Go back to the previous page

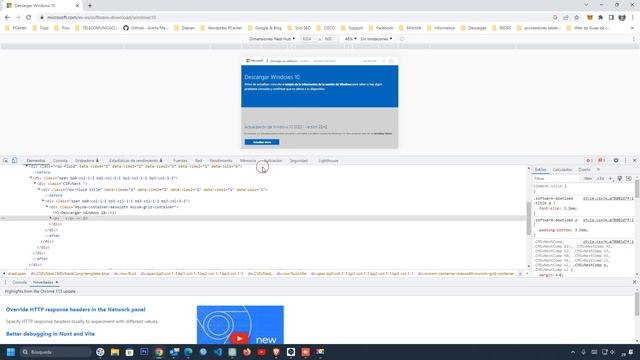[x=7, y=18]
